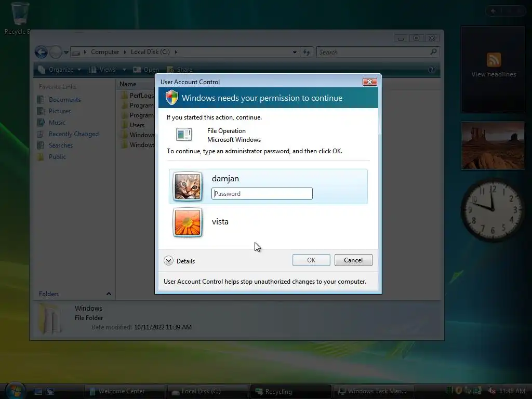Click Show Desktop quick launch icon

(37, 392)
